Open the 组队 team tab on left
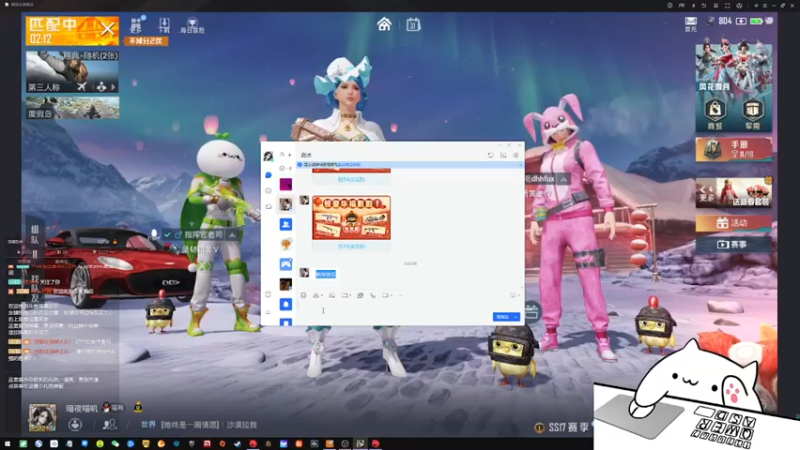 35,235
